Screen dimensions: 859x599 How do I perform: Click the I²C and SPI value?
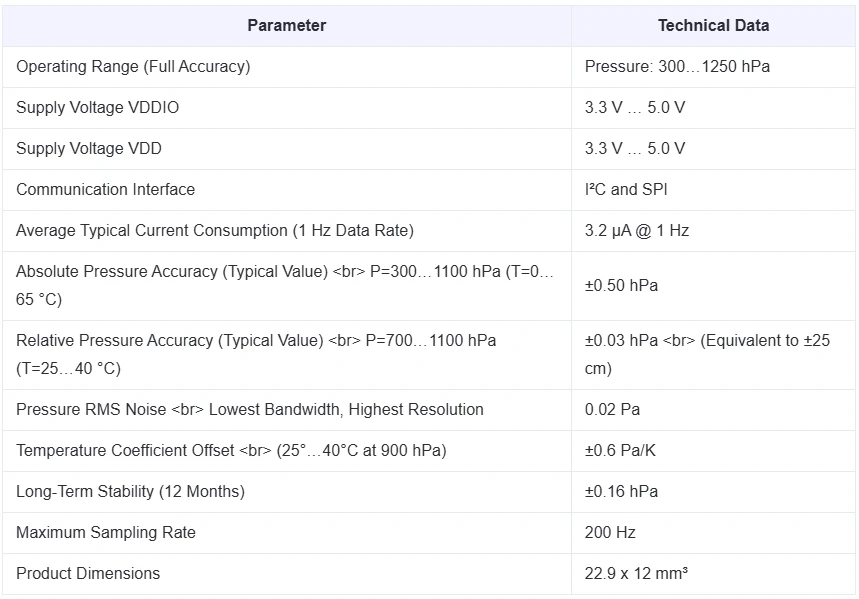coord(626,190)
